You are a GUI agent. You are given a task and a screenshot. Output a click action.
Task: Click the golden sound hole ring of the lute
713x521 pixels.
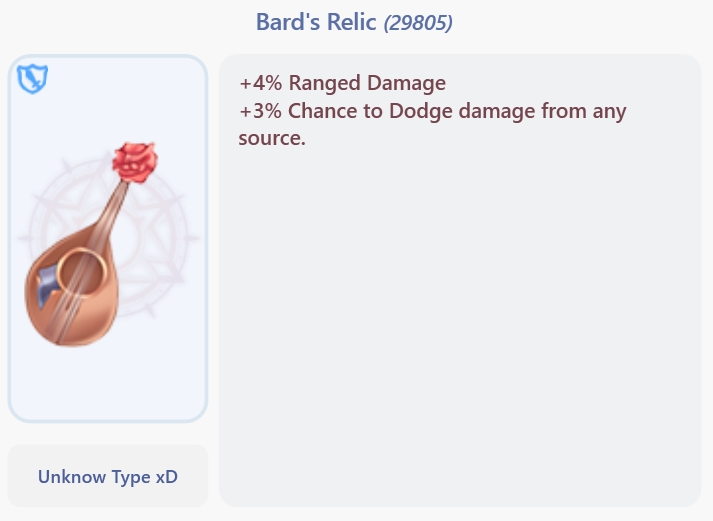(77, 268)
